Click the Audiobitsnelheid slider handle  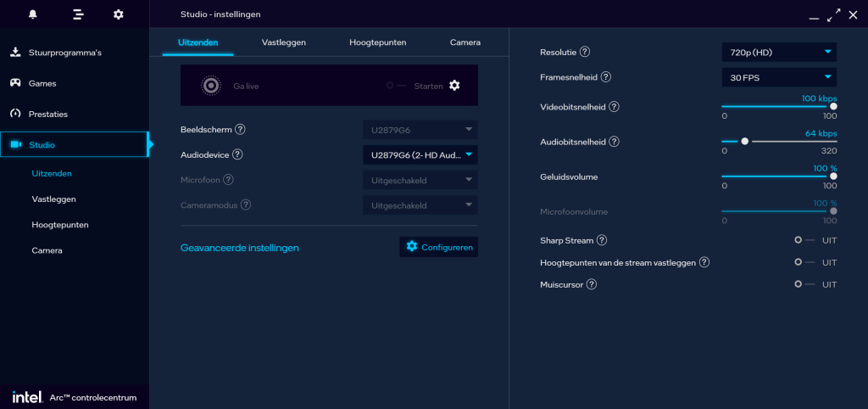coord(744,142)
